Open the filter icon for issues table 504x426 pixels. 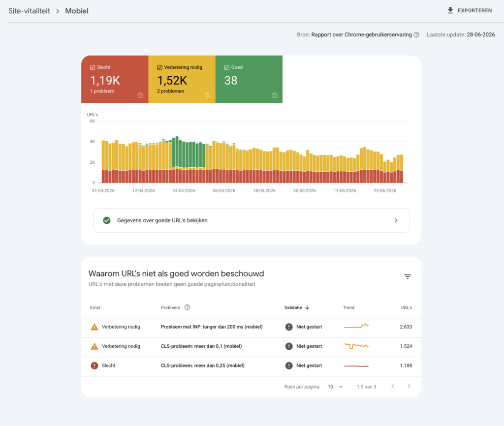click(x=408, y=276)
